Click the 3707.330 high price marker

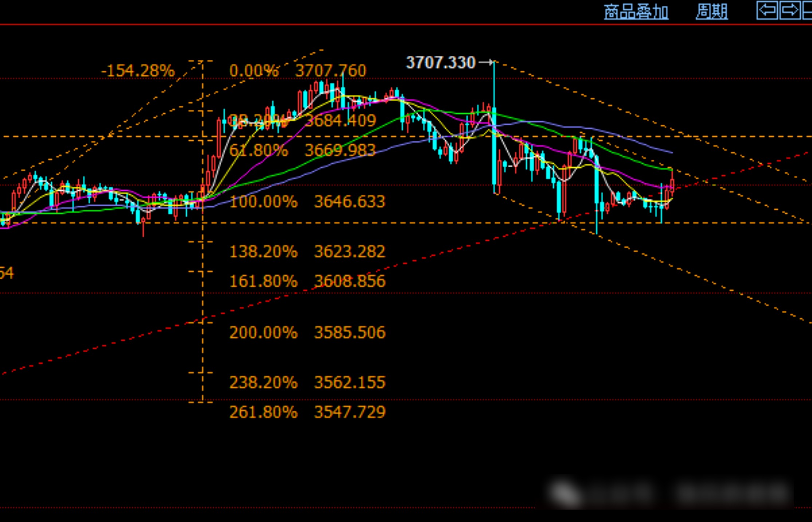point(441,63)
